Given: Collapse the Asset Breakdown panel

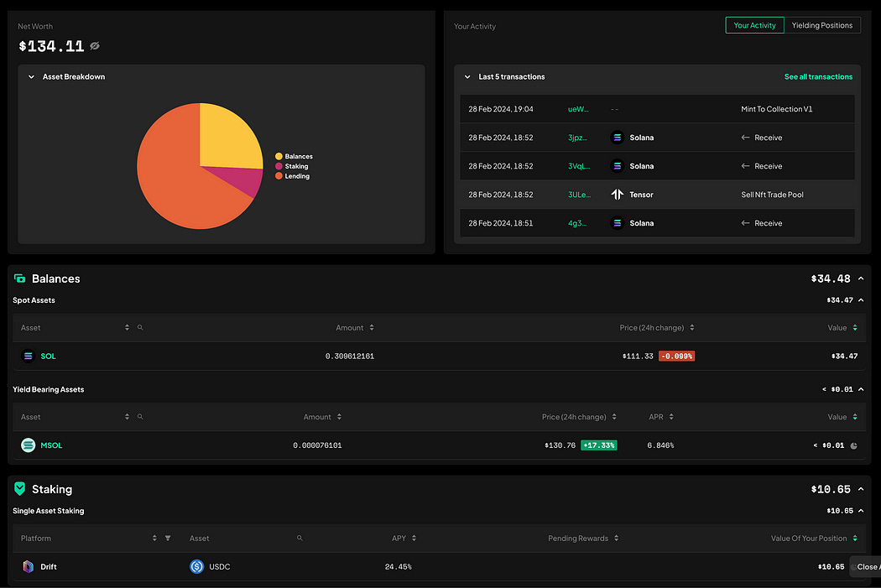Looking at the screenshot, I should pyautogui.click(x=32, y=77).
